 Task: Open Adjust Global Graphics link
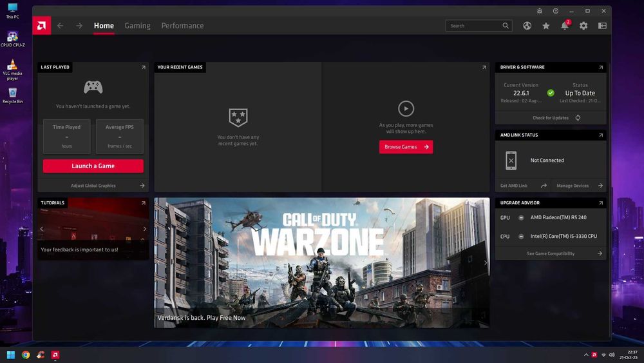coord(93,186)
